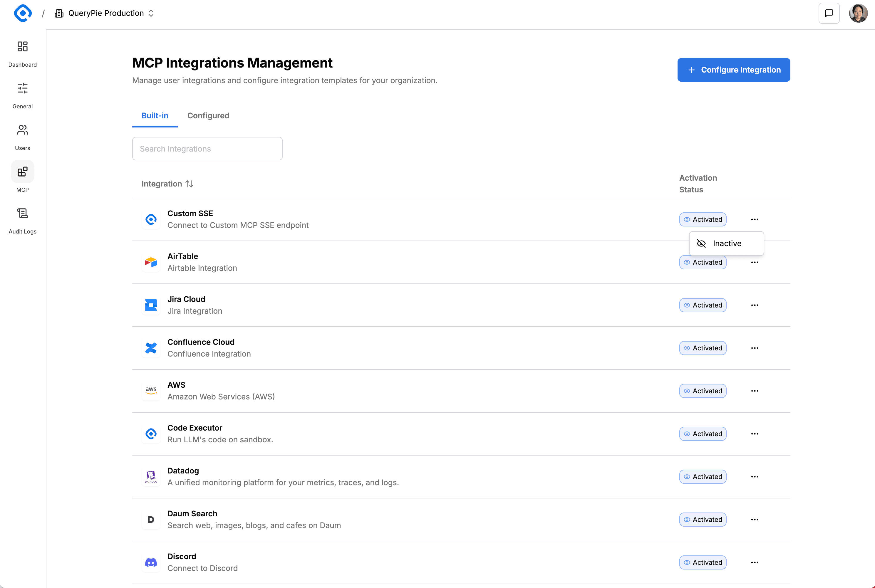Click the QueryPie logo icon
This screenshot has height=588, width=875.
pos(23,14)
